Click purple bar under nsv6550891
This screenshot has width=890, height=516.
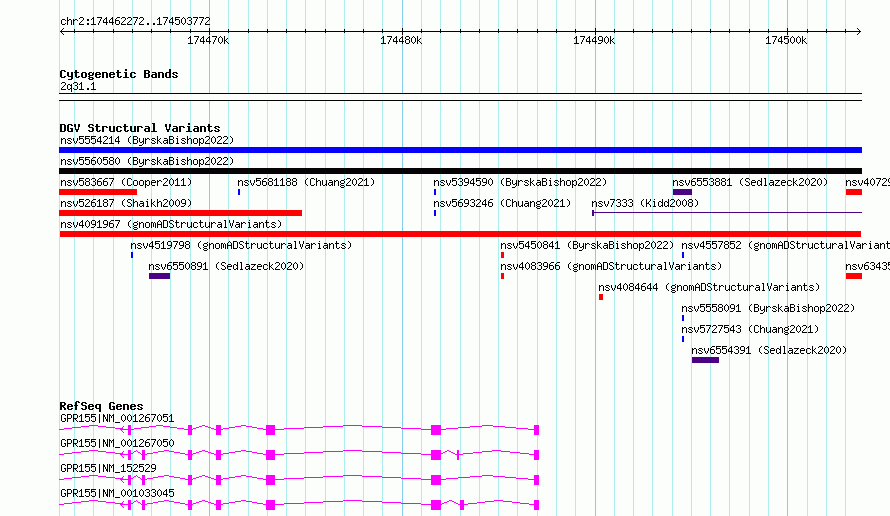tap(159, 276)
